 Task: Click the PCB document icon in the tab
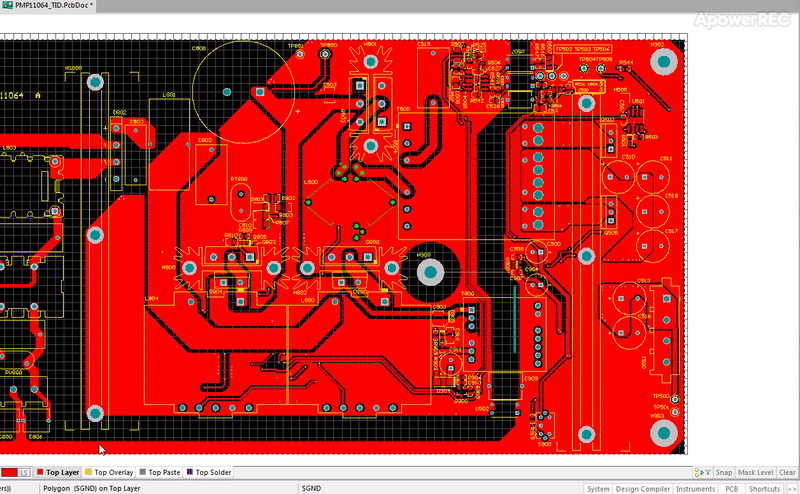[7, 5]
